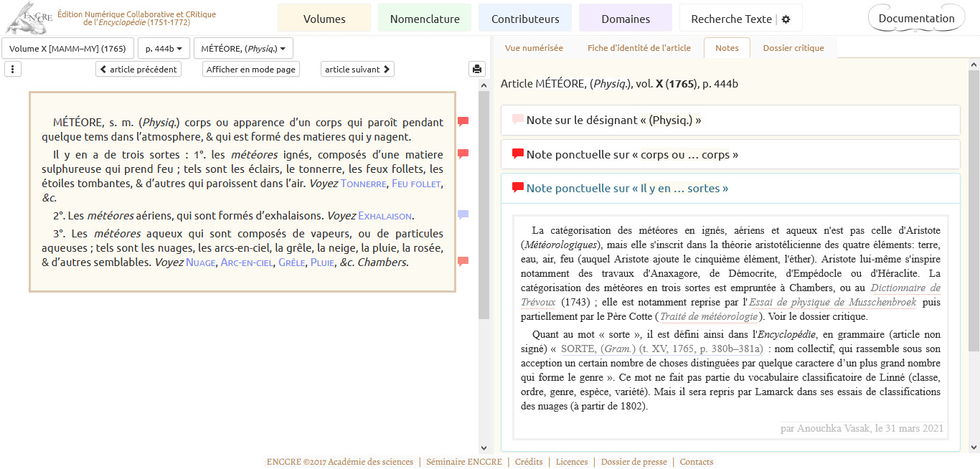Screen dimensions: 980x469
Task: Click red note flag beside aqueux paragraph
Action: tap(463, 262)
